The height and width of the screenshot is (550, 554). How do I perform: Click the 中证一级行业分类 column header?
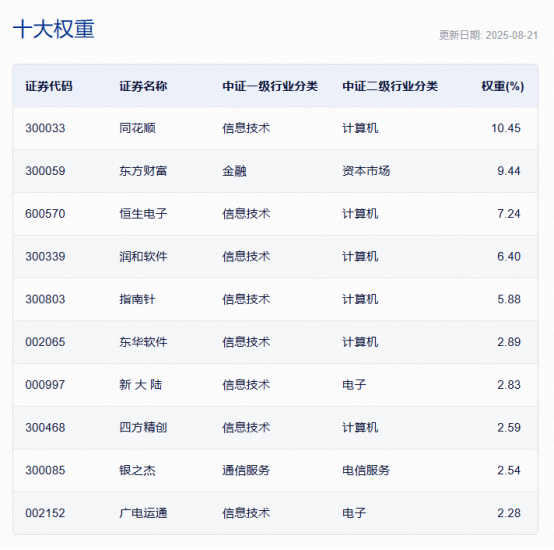tap(270, 86)
